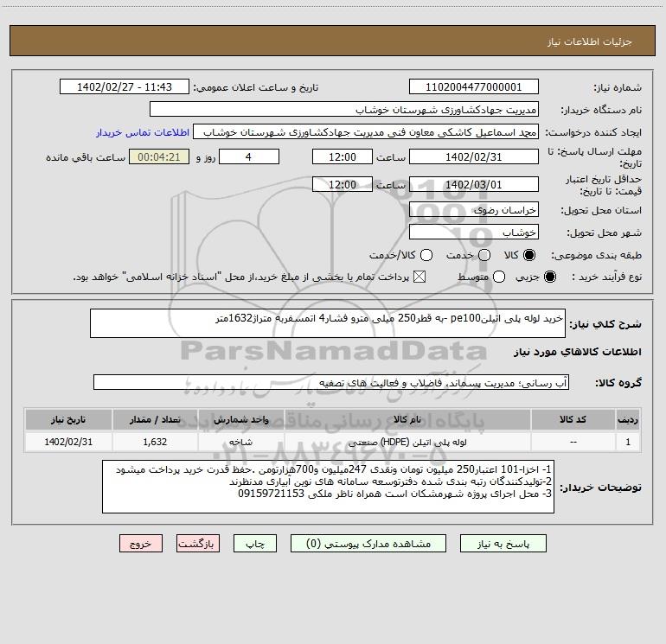Image resolution: width=666 pixels, height=644 pixels.
Task: Click the unit cell شاخه
Action: tap(240, 442)
